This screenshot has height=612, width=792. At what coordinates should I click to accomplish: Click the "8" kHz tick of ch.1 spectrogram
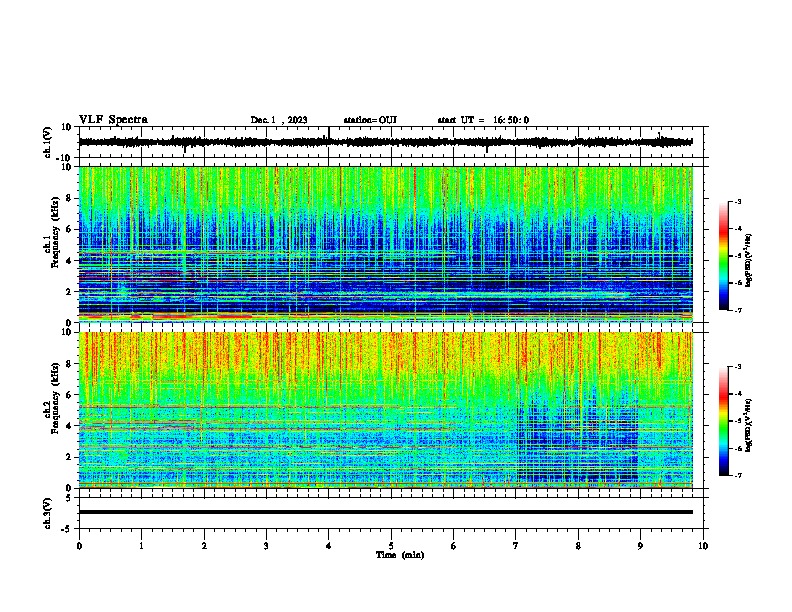point(70,198)
